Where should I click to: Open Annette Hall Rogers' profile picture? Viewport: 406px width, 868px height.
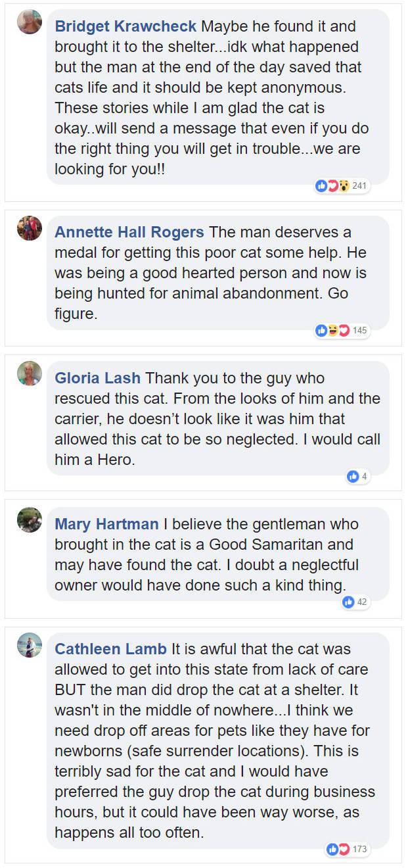click(x=30, y=228)
